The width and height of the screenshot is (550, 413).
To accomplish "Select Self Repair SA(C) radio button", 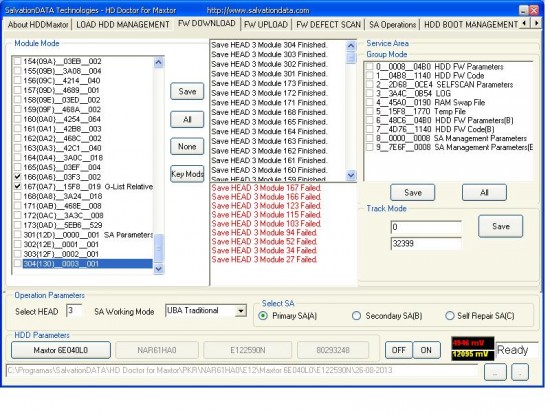I will click(449, 316).
